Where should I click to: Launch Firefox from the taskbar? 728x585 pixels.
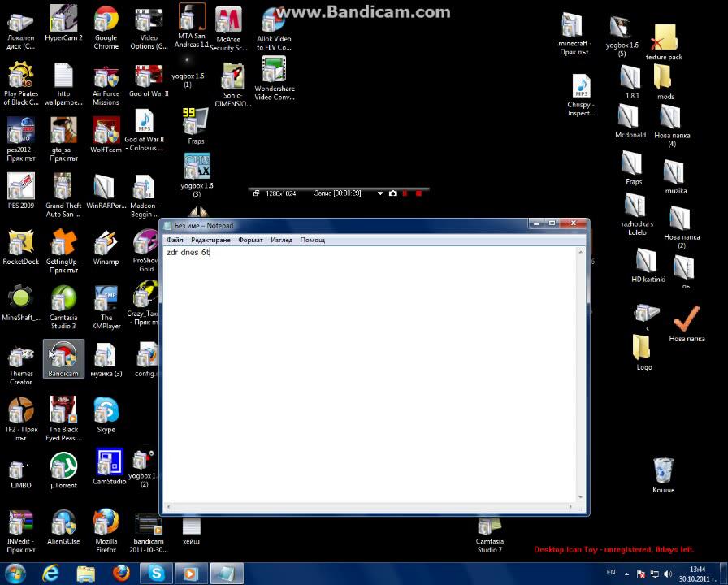click(121, 574)
